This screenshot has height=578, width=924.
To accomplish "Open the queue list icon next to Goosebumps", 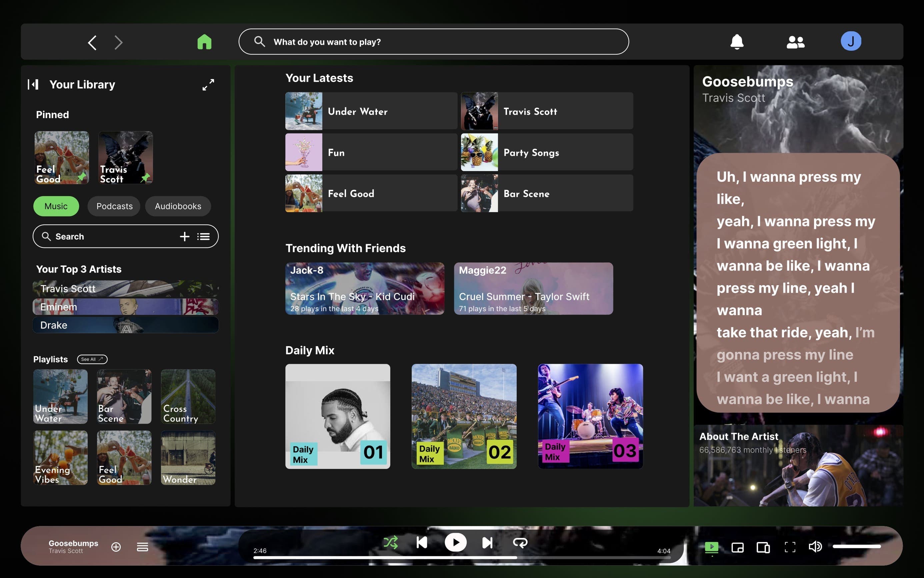I will coord(142,547).
